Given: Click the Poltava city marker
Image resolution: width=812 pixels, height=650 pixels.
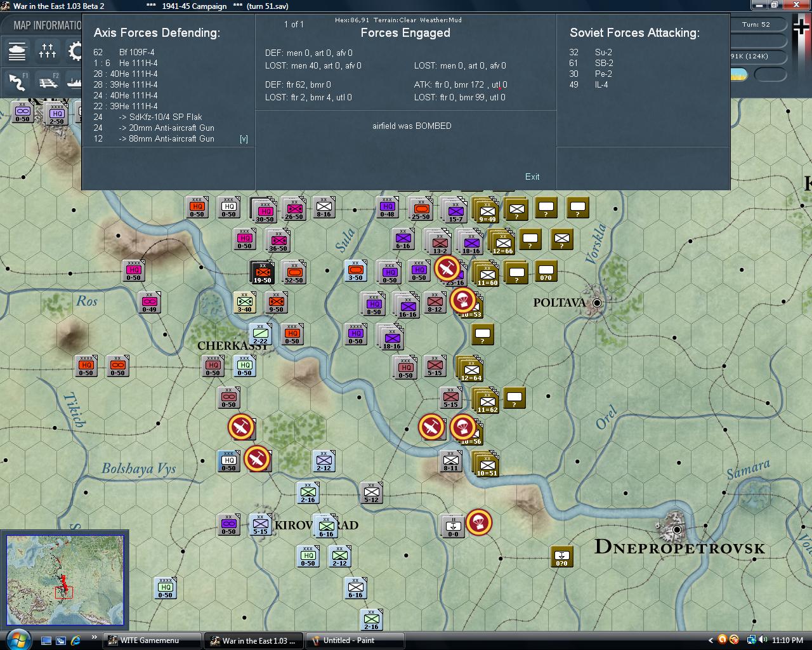Looking at the screenshot, I should pyautogui.click(x=596, y=303).
